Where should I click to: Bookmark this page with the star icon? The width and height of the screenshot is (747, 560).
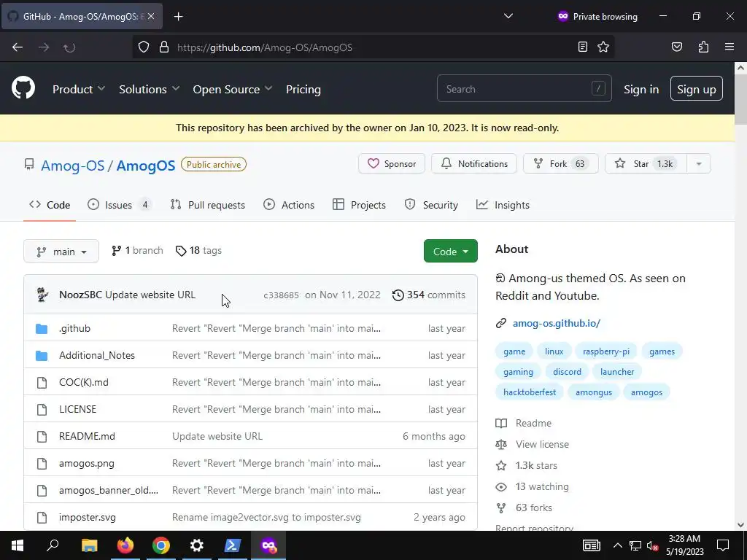pyautogui.click(x=603, y=47)
